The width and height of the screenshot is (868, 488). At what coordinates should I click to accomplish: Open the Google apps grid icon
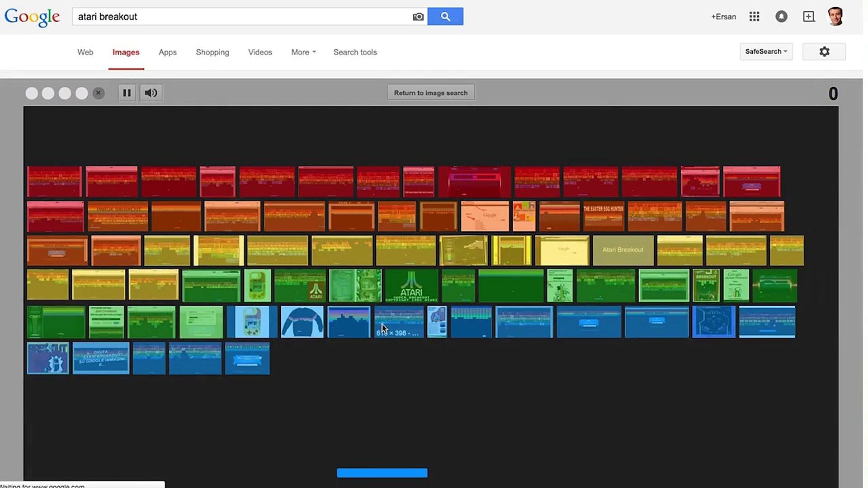[754, 17]
